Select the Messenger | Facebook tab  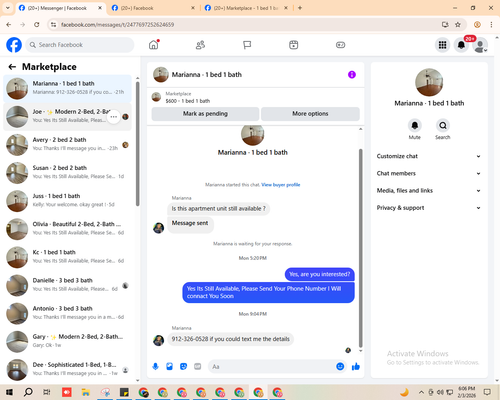click(x=60, y=8)
